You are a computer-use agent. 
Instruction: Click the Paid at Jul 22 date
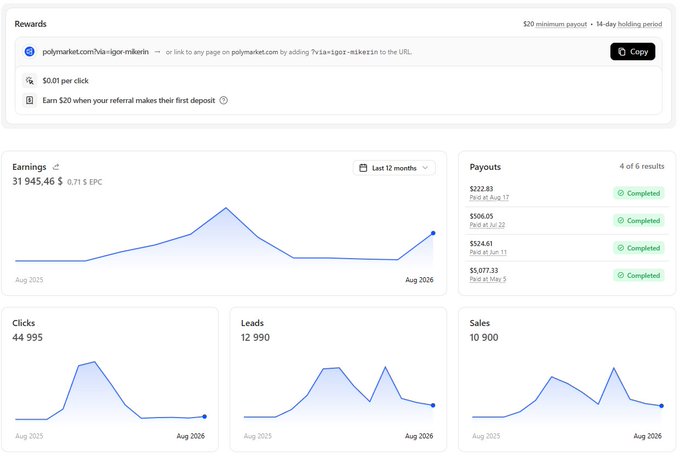[487, 225]
